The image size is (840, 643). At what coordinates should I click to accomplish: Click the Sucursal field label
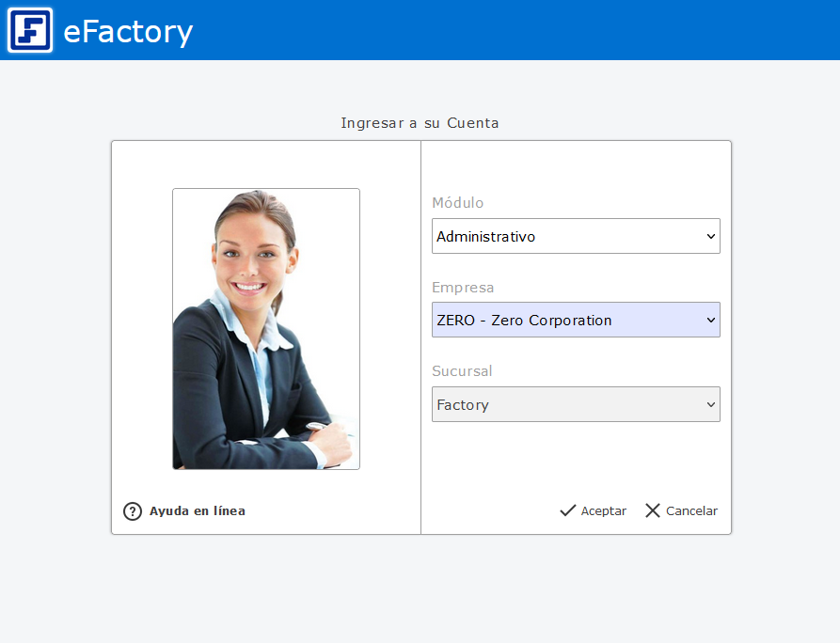click(462, 371)
